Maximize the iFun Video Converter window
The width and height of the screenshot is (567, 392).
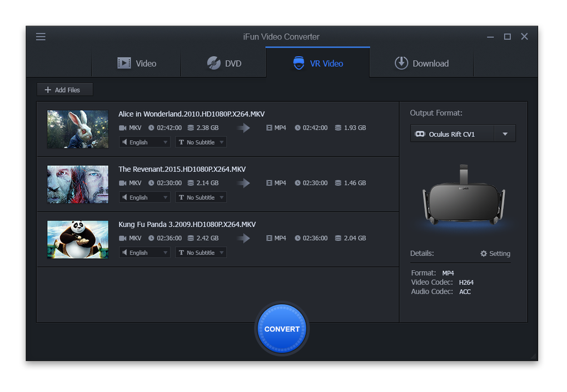tap(508, 37)
